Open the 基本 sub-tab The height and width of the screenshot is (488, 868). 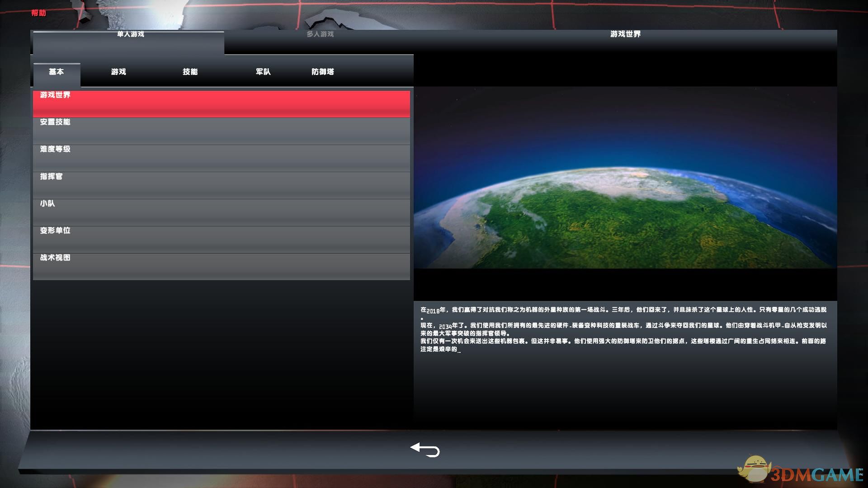point(57,72)
